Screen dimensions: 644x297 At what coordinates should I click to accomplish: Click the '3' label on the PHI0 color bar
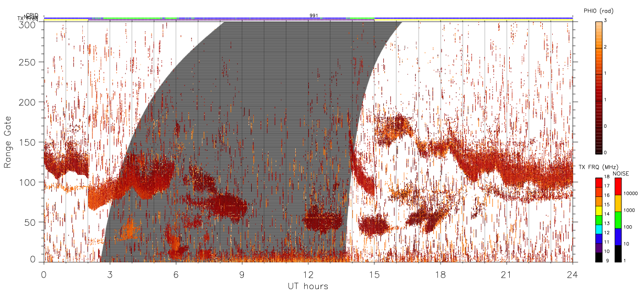click(606, 21)
